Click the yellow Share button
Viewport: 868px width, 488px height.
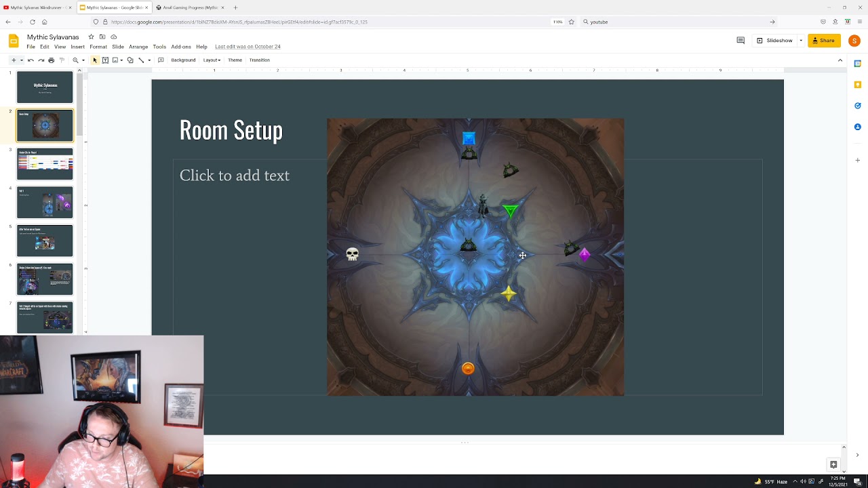coord(824,41)
